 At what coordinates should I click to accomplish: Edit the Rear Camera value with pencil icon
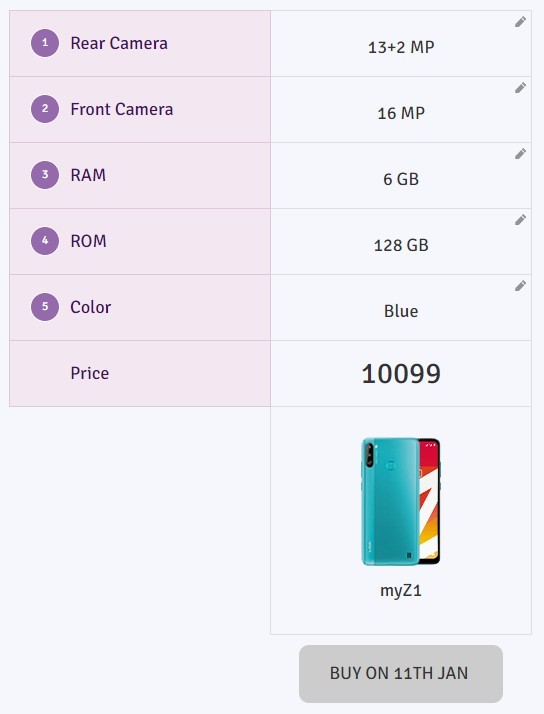click(520, 22)
